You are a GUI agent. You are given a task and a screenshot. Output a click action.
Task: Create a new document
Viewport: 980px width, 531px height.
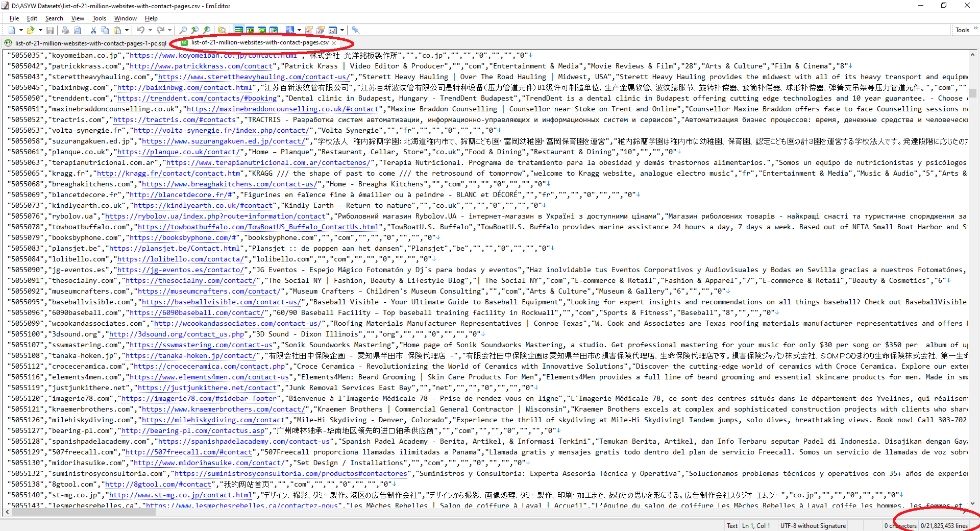pyautogui.click(x=11, y=30)
